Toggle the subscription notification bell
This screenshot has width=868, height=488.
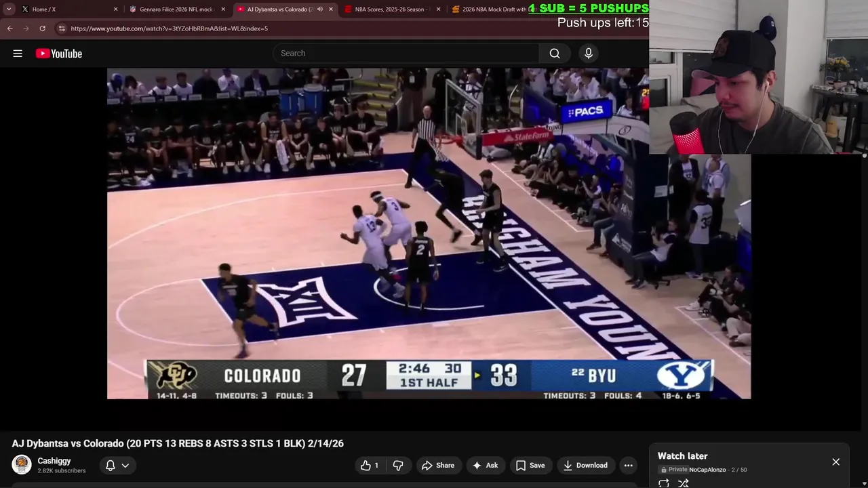[110, 465]
